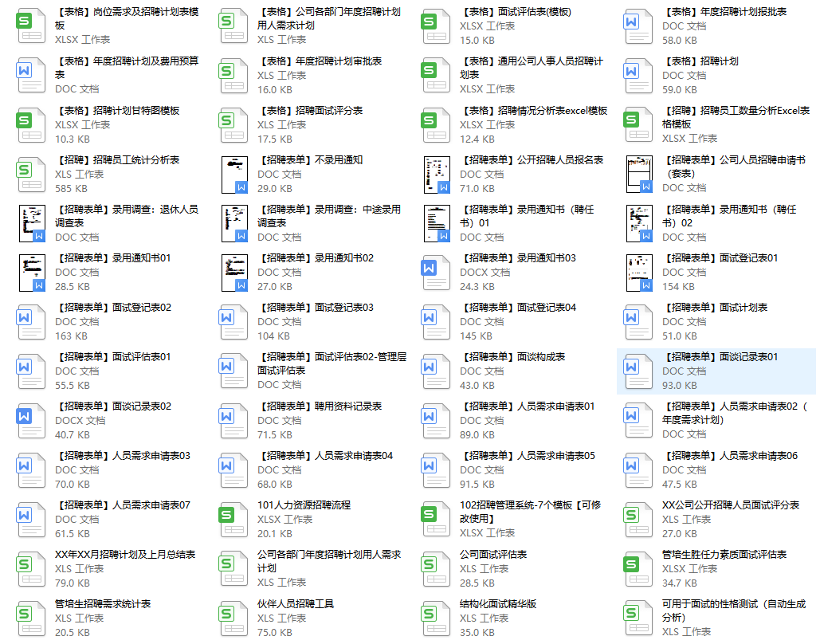Screen dimensions: 820x644
Task: Open the 101人力资源招聘流程 XLSX icon
Action: 233,520
